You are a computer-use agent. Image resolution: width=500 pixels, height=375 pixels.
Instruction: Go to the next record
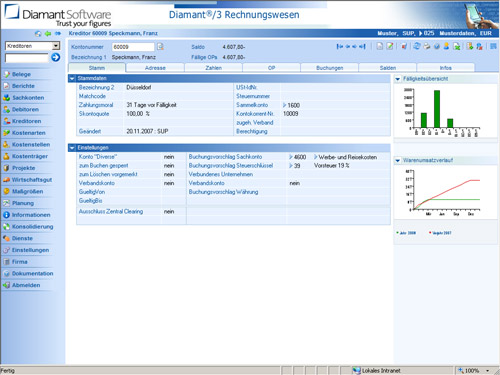tap(354, 46)
